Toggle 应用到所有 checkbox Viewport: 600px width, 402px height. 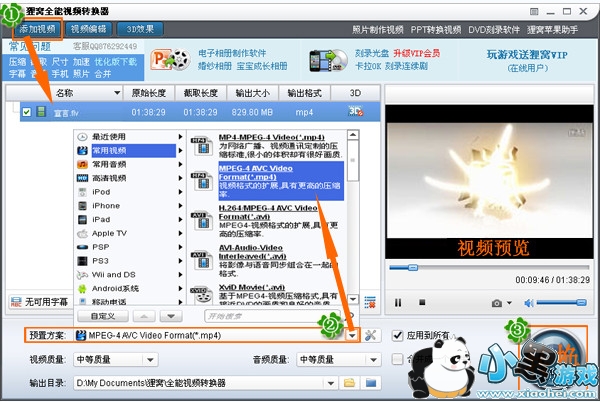pos(398,335)
